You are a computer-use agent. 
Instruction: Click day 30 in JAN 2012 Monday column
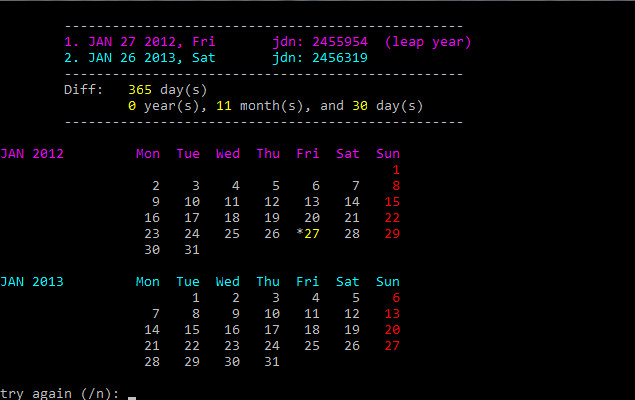click(152, 250)
